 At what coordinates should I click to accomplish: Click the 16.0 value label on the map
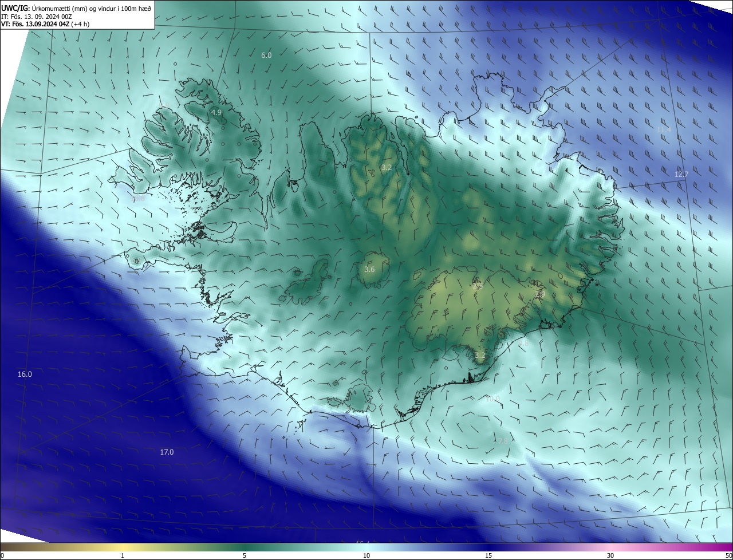tap(25, 374)
